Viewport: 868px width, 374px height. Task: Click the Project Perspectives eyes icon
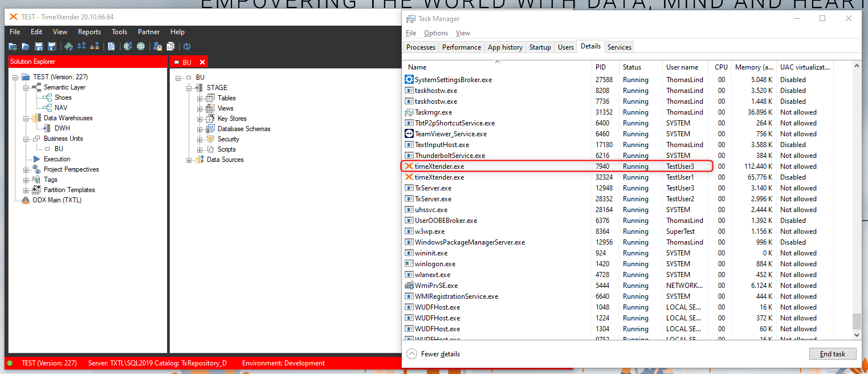pos(37,169)
